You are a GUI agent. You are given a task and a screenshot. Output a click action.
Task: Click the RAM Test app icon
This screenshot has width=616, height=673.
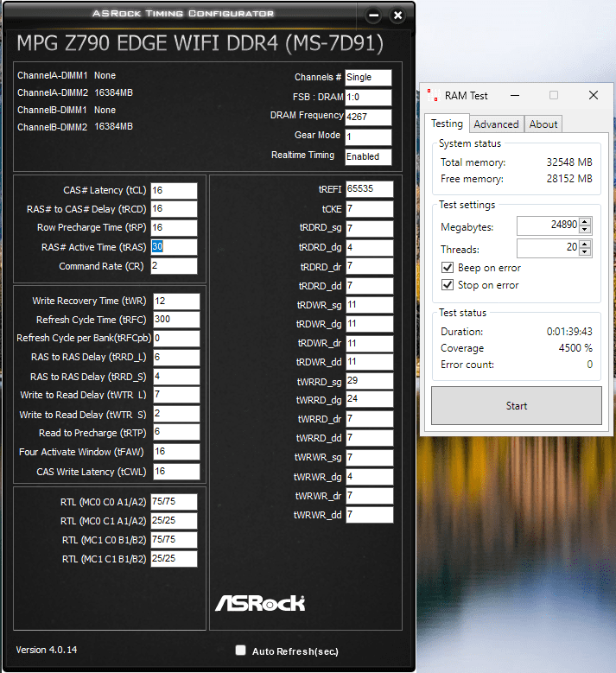[x=434, y=95]
